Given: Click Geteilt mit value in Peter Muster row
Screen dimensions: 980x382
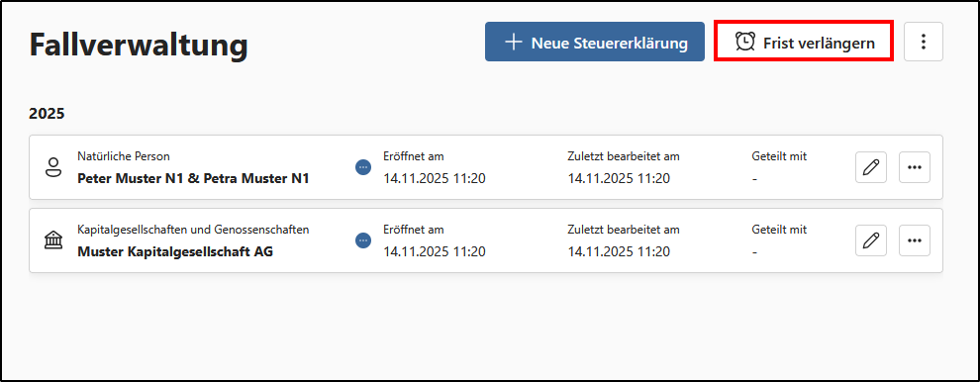Looking at the screenshot, I should 754,179.
